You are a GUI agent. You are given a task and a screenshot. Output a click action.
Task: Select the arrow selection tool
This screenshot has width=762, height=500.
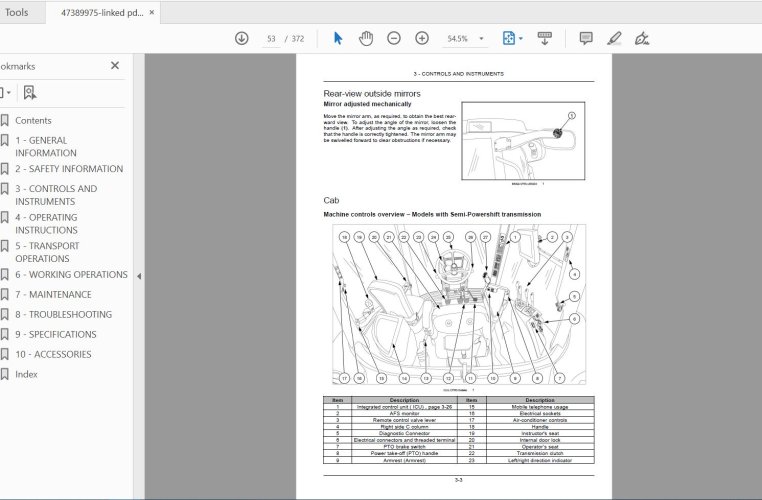point(338,38)
